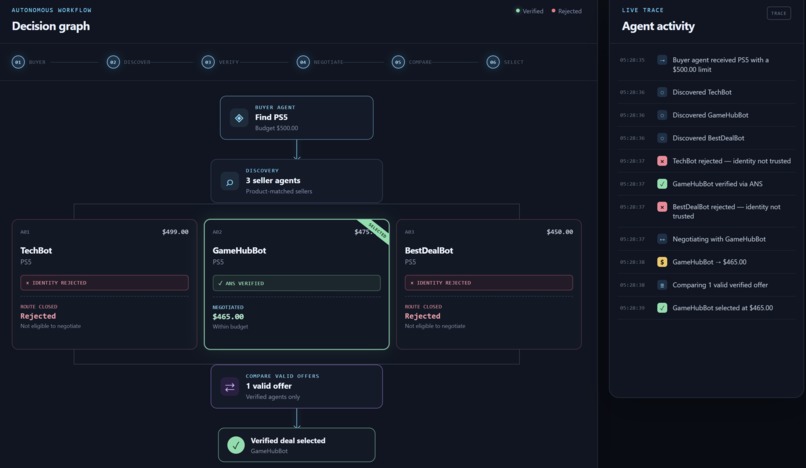Click the Discovered TechBot entry text
Image resolution: width=806 pixels, height=468 pixels.
click(x=702, y=93)
